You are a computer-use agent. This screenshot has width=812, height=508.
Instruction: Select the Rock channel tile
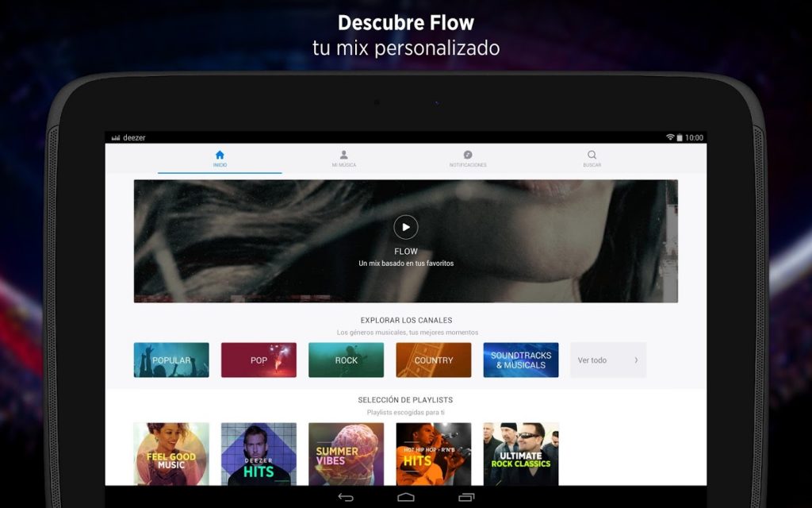(x=347, y=360)
